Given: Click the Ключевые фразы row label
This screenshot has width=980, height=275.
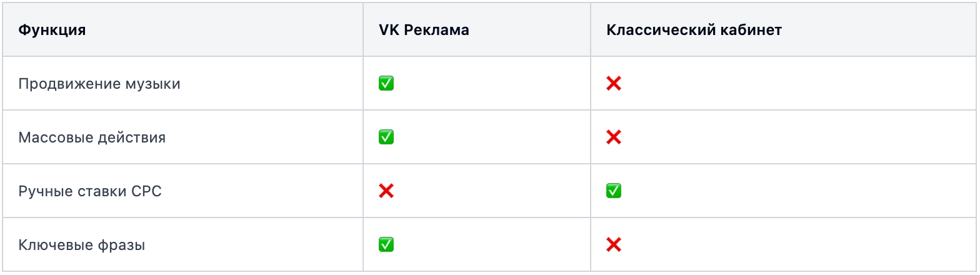Looking at the screenshot, I should [82, 245].
